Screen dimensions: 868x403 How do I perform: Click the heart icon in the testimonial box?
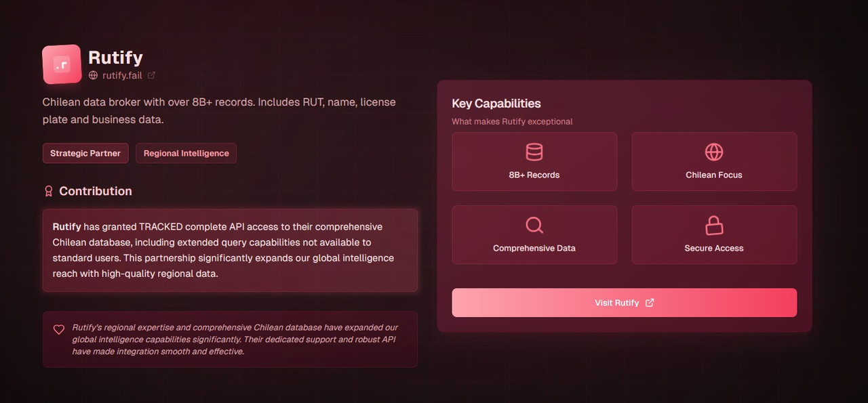point(59,330)
